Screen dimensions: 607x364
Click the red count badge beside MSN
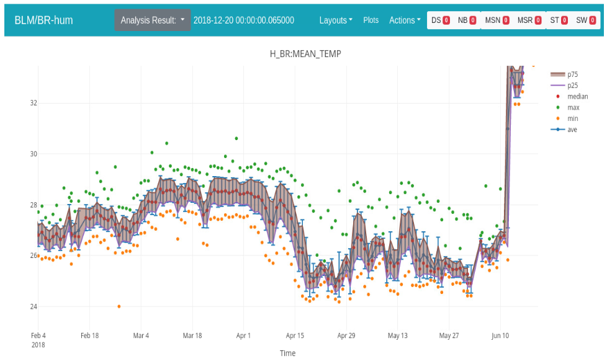[506, 20]
